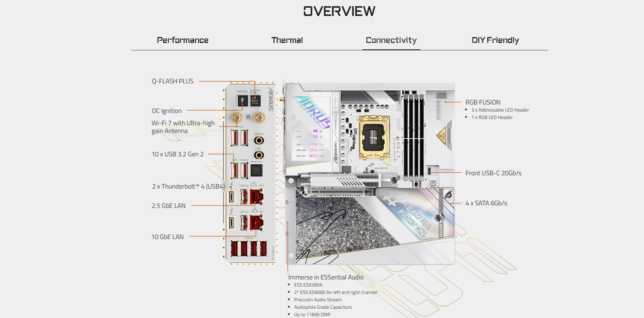Click the SPDIF OUT optical port
The width and height of the screenshot is (644, 318).
click(x=256, y=170)
